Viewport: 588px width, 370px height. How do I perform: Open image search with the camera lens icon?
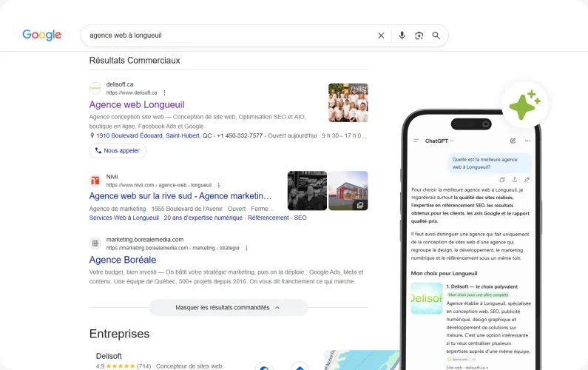tap(419, 36)
